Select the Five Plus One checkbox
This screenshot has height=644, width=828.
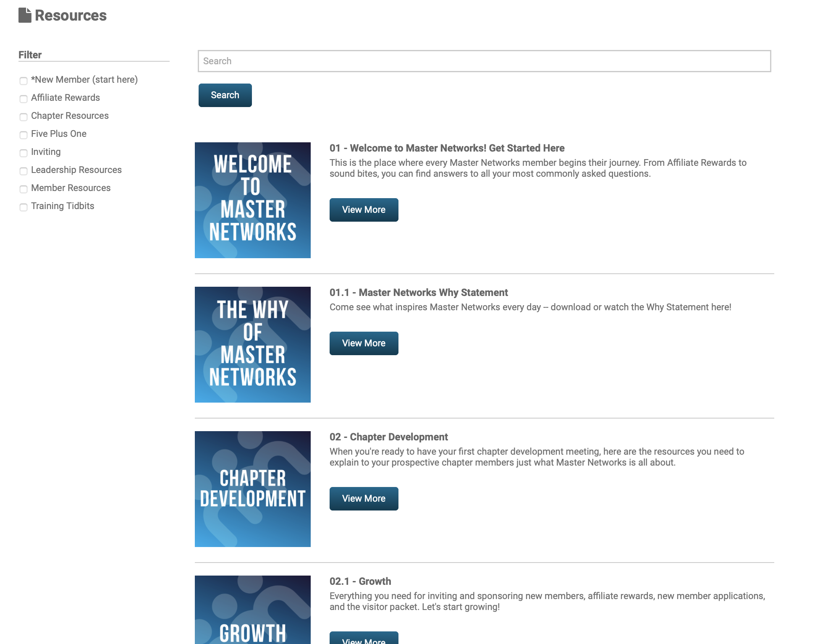pyautogui.click(x=24, y=135)
